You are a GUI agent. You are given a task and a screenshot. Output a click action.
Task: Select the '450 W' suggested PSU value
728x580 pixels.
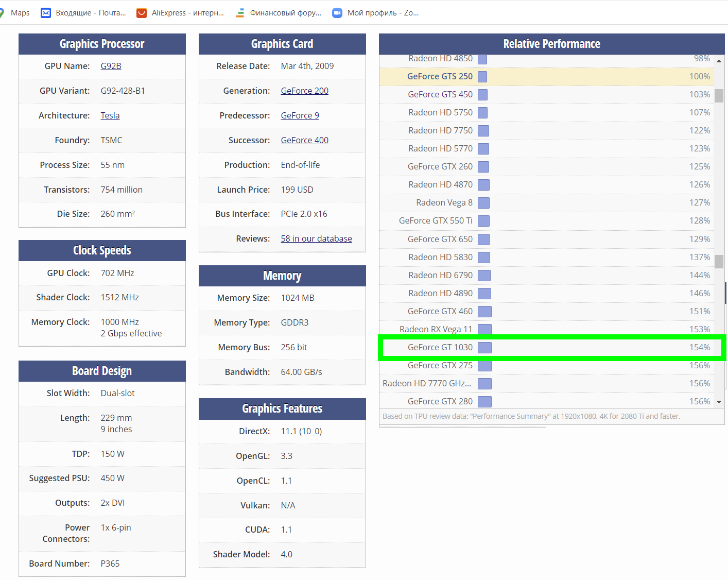point(112,478)
